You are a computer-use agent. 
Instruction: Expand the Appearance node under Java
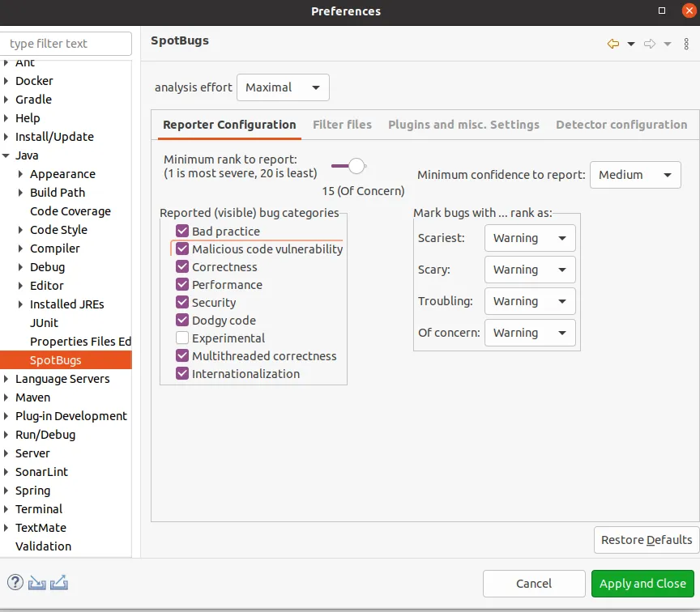coord(20,174)
